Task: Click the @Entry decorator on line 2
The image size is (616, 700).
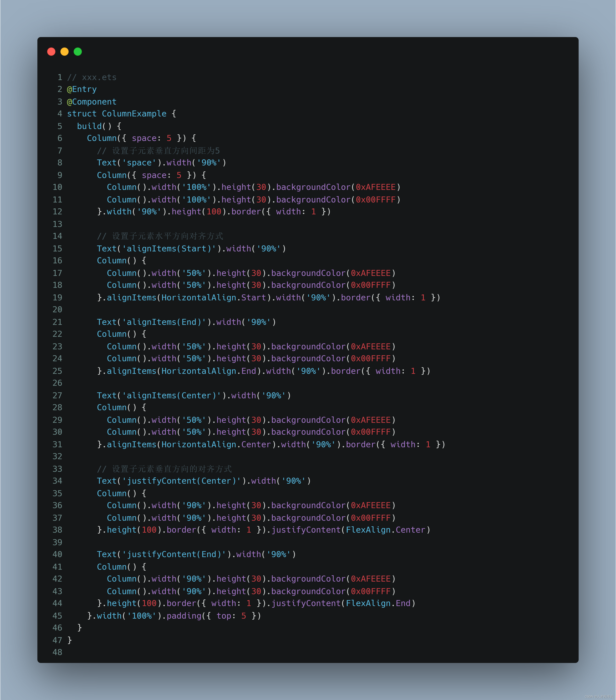Action: [x=82, y=89]
